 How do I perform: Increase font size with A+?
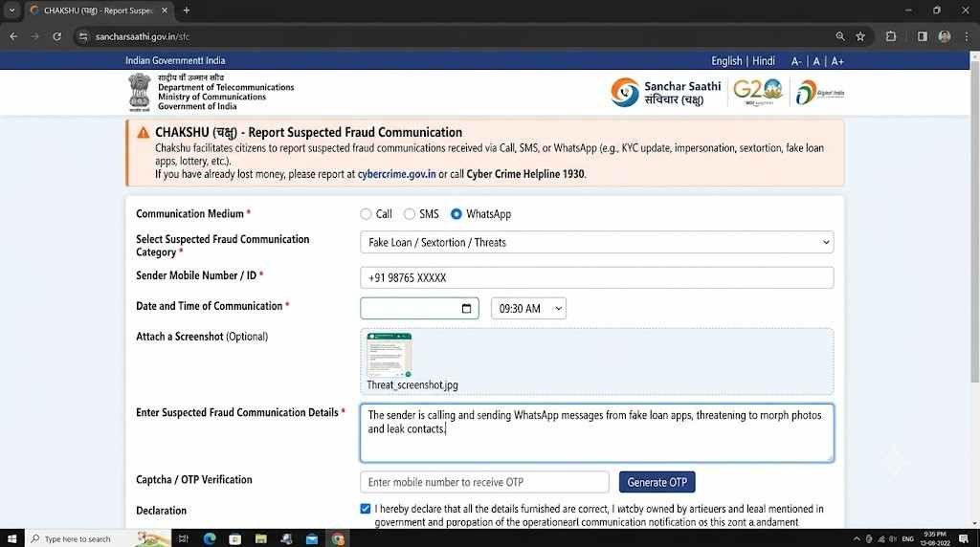pyautogui.click(x=837, y=61)
